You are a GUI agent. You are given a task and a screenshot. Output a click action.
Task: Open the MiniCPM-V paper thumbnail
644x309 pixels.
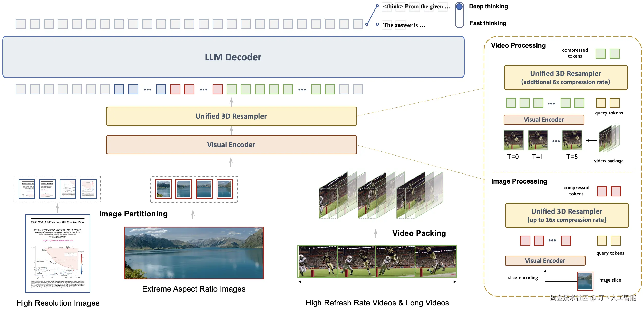(x=57, y=253)
